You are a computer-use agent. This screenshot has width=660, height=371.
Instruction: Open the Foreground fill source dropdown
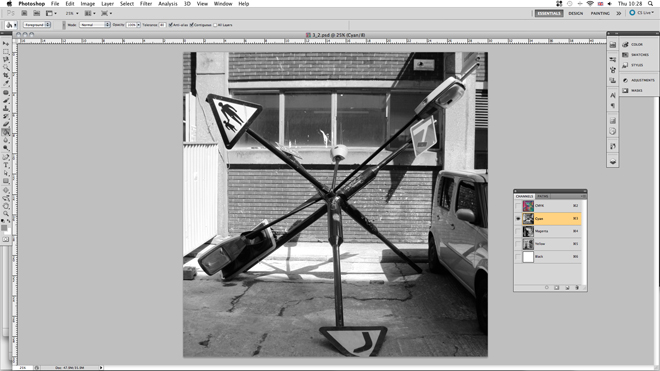point(37,25)
